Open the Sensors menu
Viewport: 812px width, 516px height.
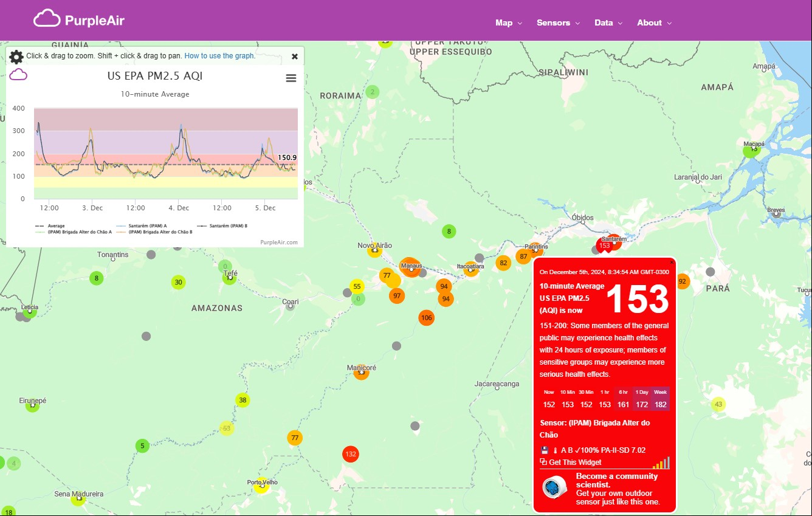click(558, 22)
